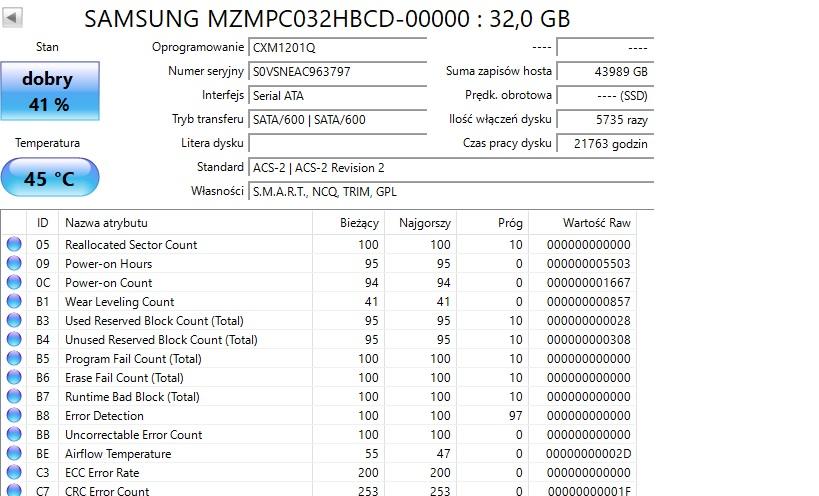The image size is (819, 496).
Task: Click the 45 °C temperature indicator
Action: tap(49, 179)
